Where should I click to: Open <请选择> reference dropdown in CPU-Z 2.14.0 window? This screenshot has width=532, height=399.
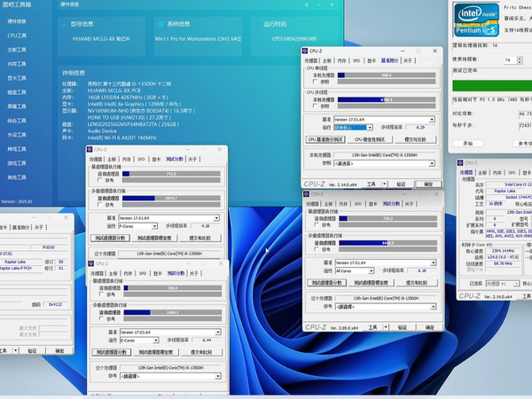[384, 163]
